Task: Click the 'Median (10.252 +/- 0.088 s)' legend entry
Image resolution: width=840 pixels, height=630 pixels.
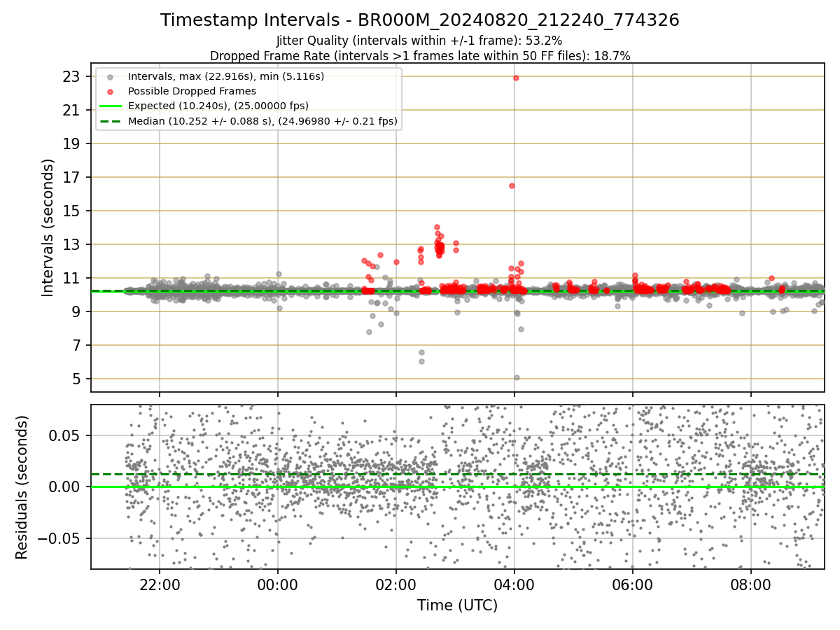Action: [x=262, y=121]
